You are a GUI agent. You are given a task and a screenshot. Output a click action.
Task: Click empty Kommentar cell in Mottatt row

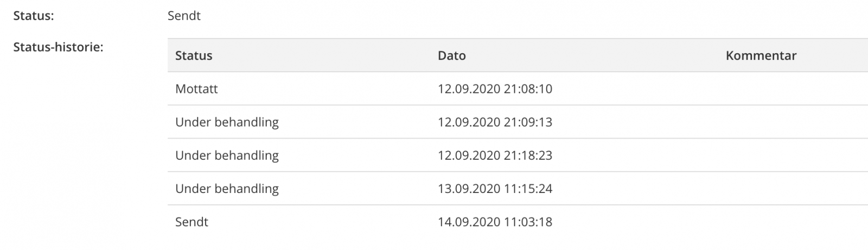(761, 89)
